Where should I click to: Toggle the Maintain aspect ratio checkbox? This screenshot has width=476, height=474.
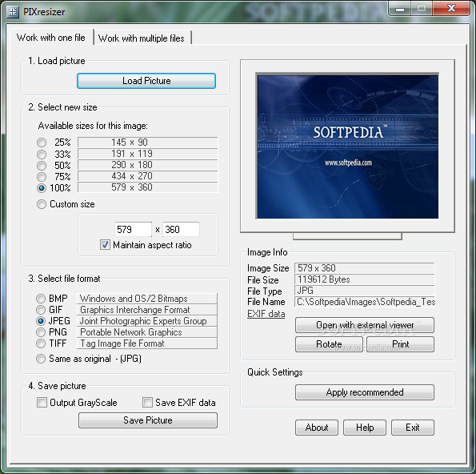click(105, 244)
